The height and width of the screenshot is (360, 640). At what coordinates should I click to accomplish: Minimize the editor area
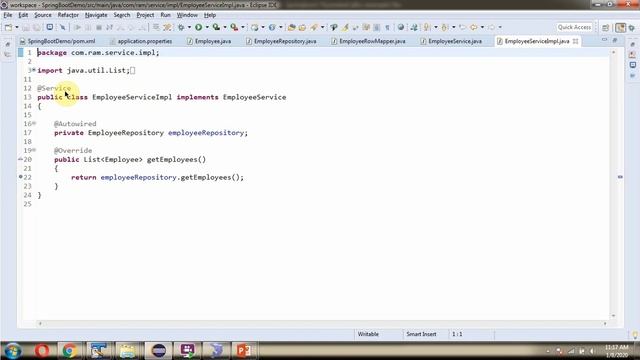pos(604,40)
